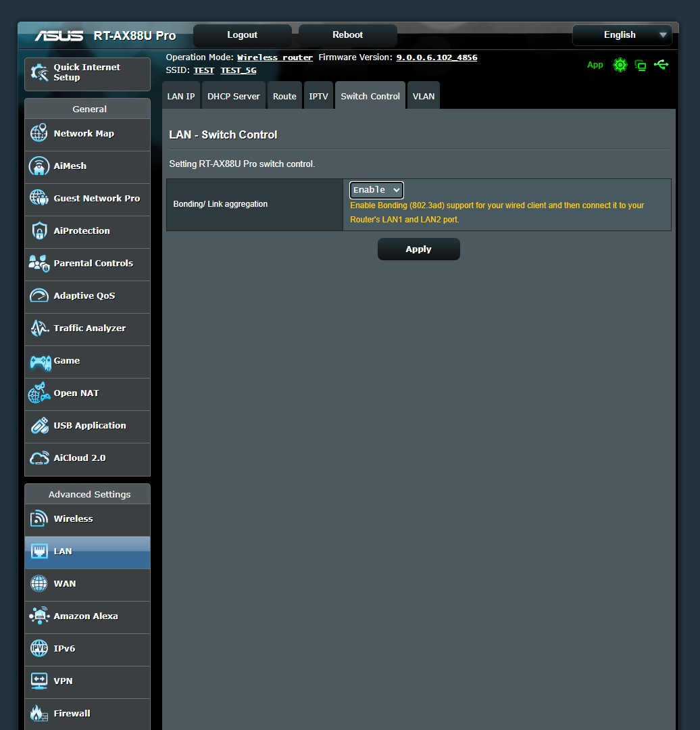
Task: Switch to the LAN IP tab
Action: (181, 97)
